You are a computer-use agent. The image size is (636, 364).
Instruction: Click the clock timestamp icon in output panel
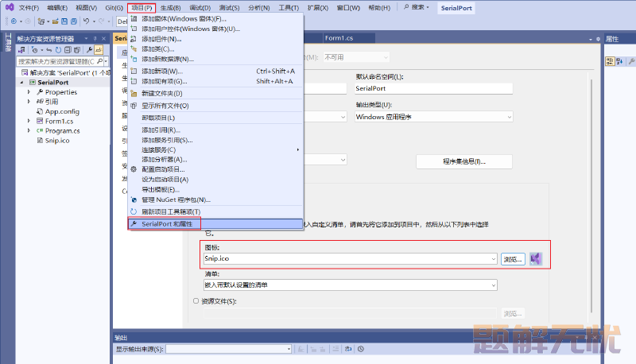click(x=361, y=349)
